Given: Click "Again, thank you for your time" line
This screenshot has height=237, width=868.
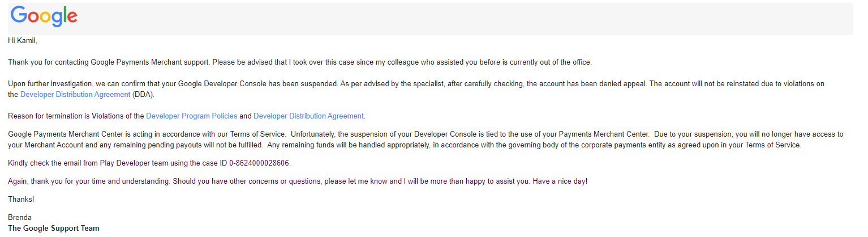Looking at the screenshot, I should point(63,181).
